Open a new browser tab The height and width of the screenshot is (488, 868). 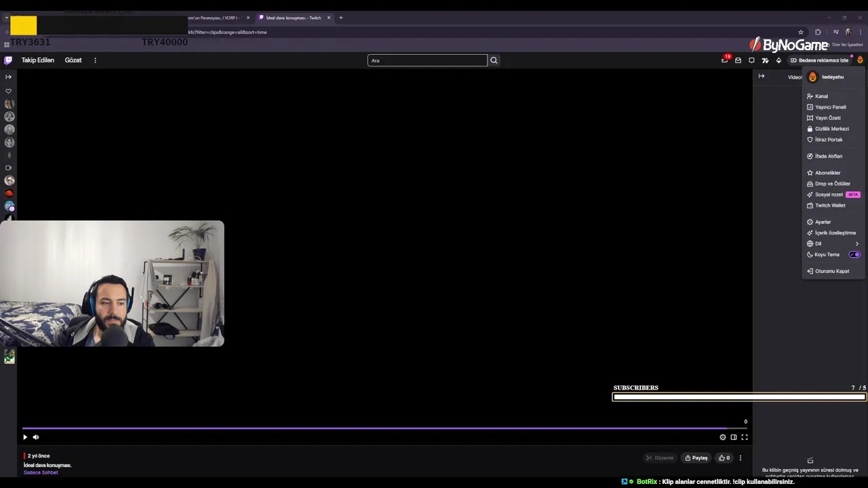341,18
